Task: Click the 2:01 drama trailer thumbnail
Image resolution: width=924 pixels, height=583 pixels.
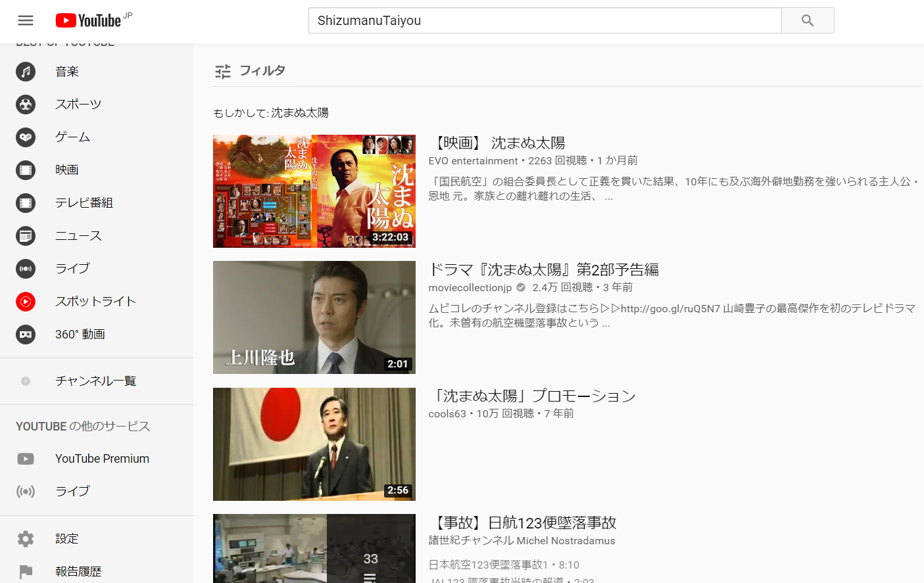Action: (314, 317)
